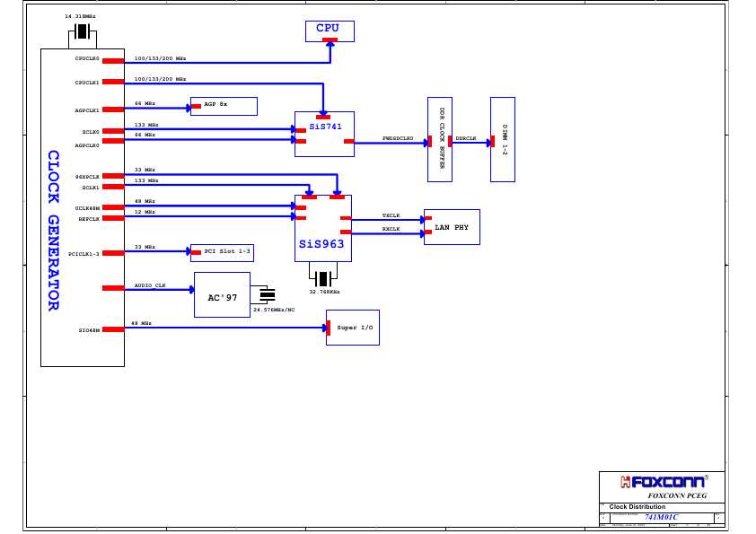The width and height of the screenshot is (756, 534).
Task: Click the FWDSDCLKO net label
Action: tap(398, 138)
